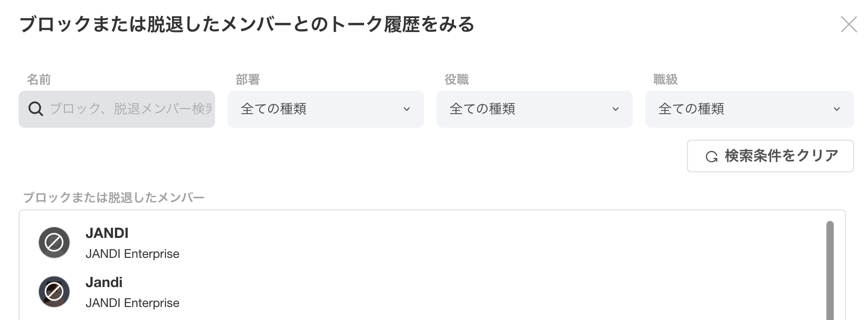The height and width of the screenshot is (320, 868).
Task: Select the Jandi member name
Action: [x=104, y=282]
